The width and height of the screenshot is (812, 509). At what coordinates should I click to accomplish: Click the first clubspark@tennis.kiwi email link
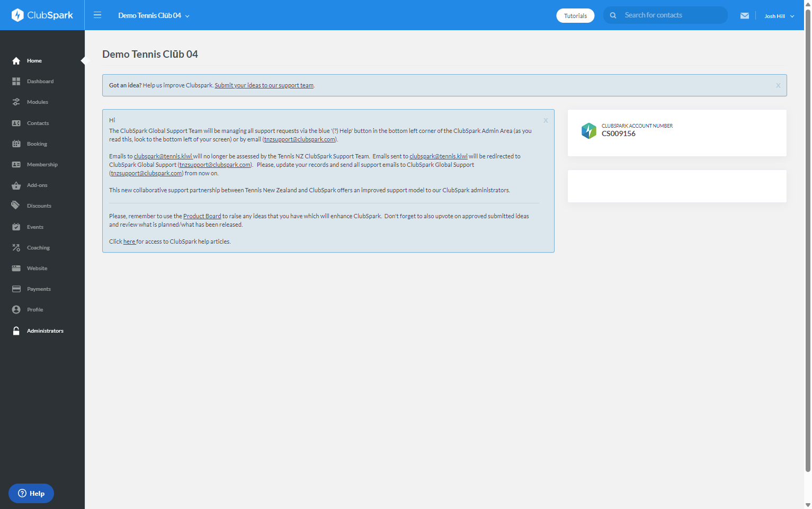pos(163,156)
